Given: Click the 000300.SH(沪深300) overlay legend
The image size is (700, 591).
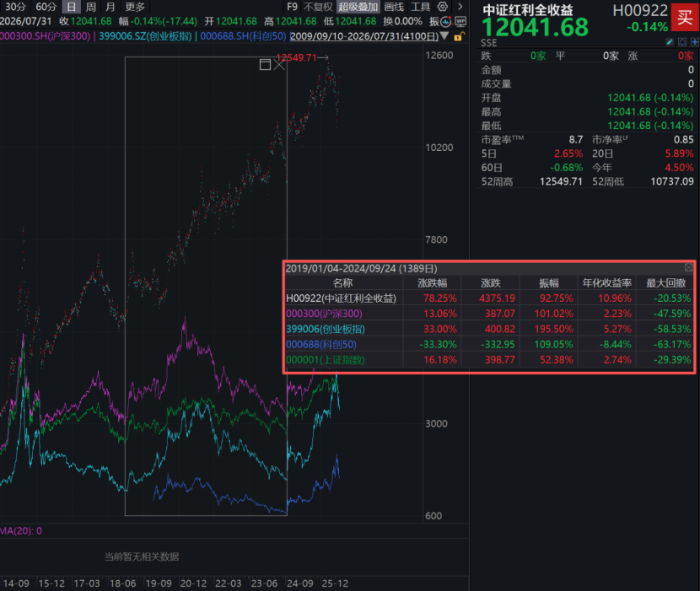Looking at the screenshot, I should [x=45, y=36].
